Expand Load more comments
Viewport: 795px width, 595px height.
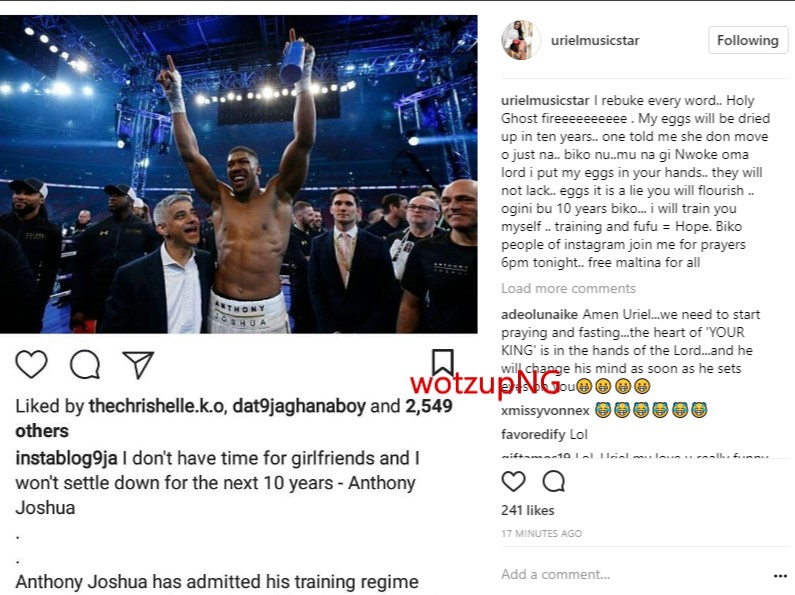coord(568,288)
